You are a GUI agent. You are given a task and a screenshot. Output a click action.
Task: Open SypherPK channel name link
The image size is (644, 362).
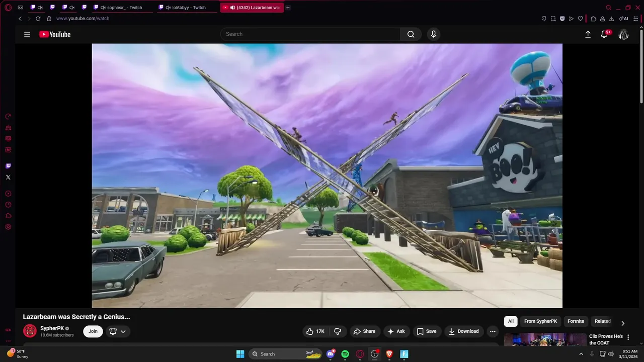pos(52,328)
